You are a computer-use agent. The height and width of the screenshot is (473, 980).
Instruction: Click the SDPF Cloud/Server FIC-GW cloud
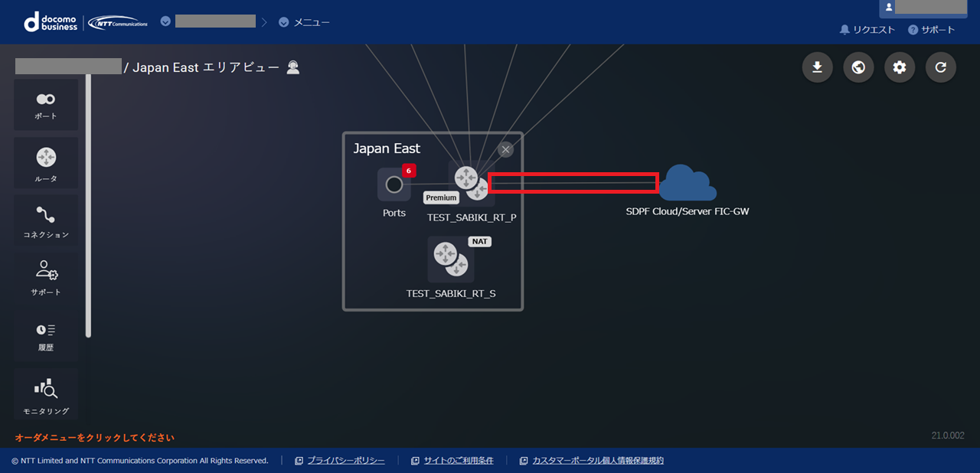pos(688,184)
